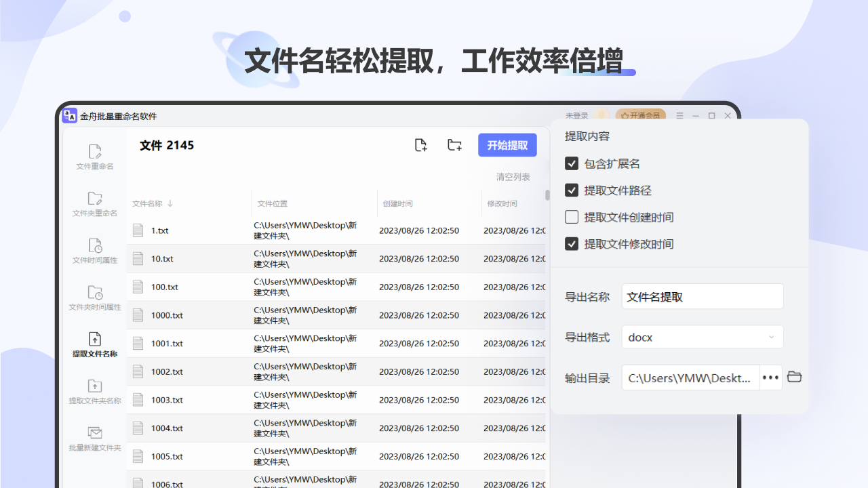Open the output directory folder icon

(x=794, y=377)
